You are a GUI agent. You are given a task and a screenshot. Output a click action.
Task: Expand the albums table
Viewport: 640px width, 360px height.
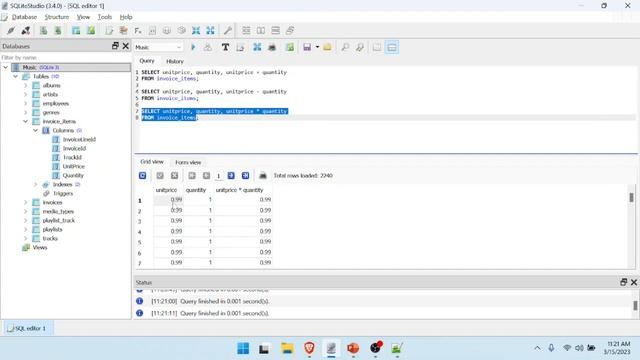(x=26, y=85)
